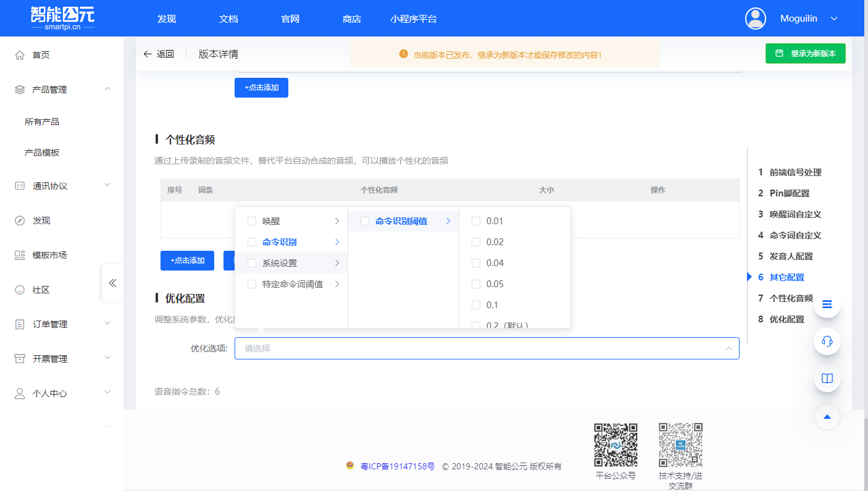Click the 继承为新版本 green button
This screenshot has height=491, width=868.
point(805,53)
